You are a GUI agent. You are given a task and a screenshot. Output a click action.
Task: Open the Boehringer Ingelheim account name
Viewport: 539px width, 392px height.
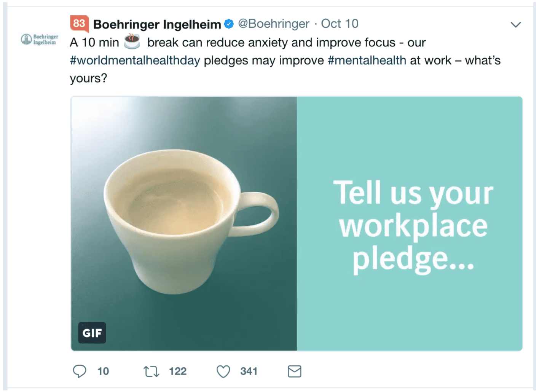pyautogui.click(x=157, y=24)
